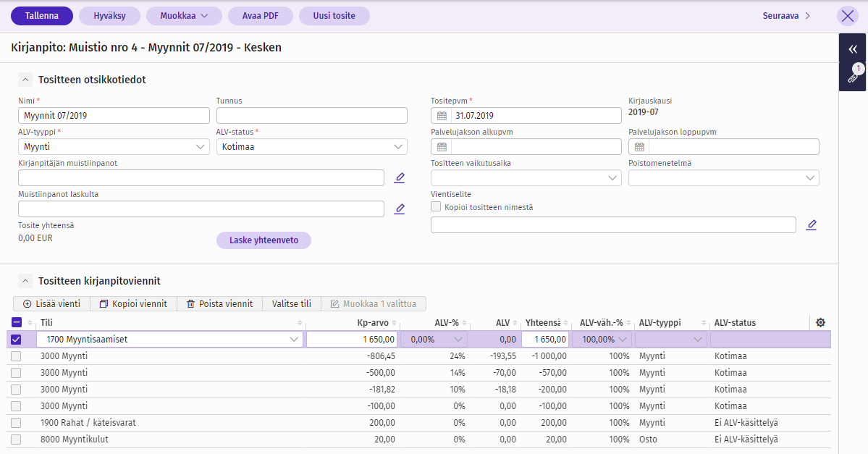The height and width of the screenshot is (454, 868).
Task: Click the Uusi tosite button
Action: [334, 16]
